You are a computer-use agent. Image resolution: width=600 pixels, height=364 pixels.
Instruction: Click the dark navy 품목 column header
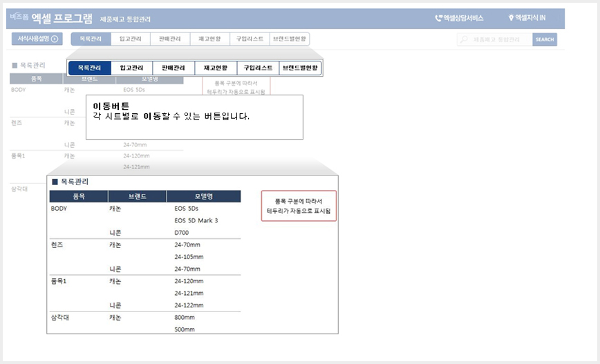(79, 196)
